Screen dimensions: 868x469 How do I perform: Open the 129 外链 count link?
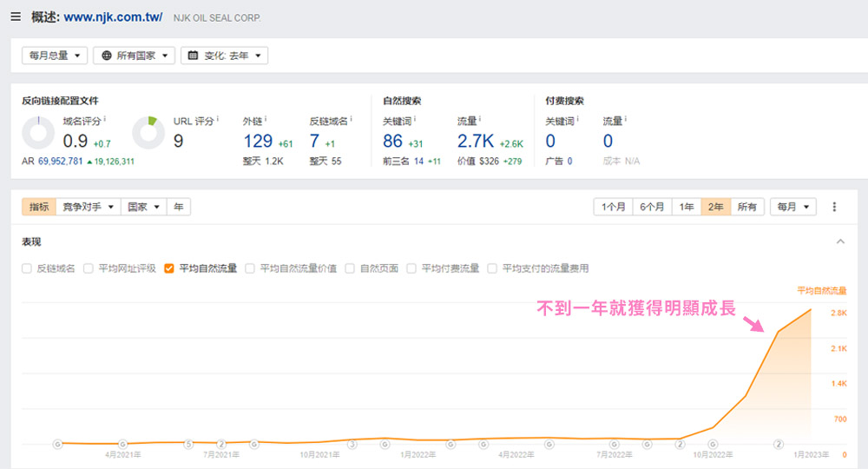[258, 142]
